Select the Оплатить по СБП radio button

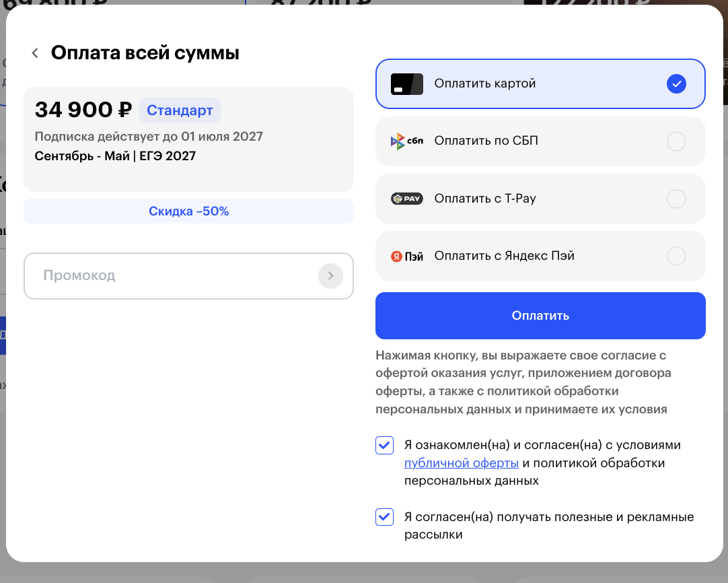tap(676, 141)
